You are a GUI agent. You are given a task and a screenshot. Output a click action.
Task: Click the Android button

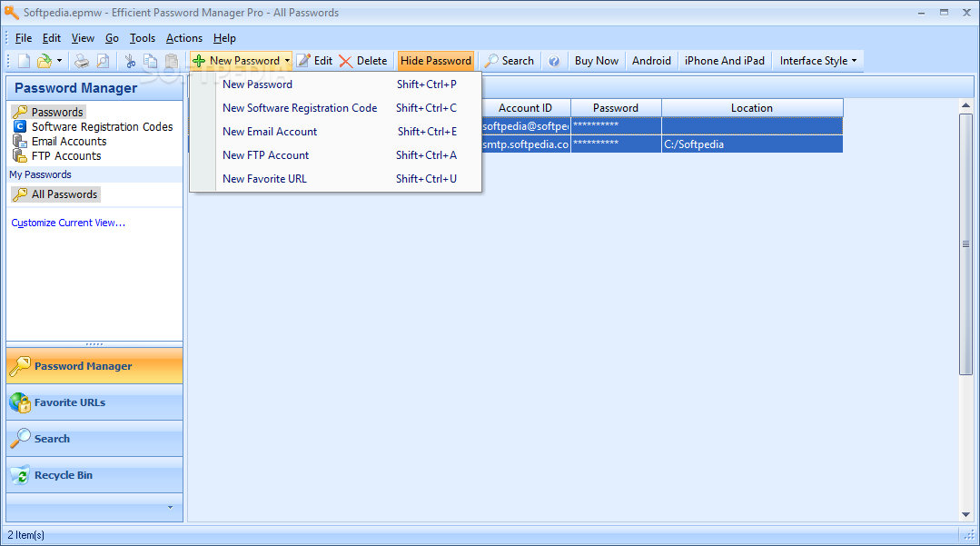point(651,61)
